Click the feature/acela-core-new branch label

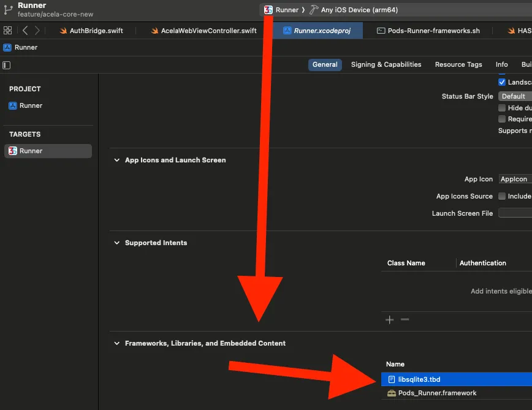pos(55,15)
